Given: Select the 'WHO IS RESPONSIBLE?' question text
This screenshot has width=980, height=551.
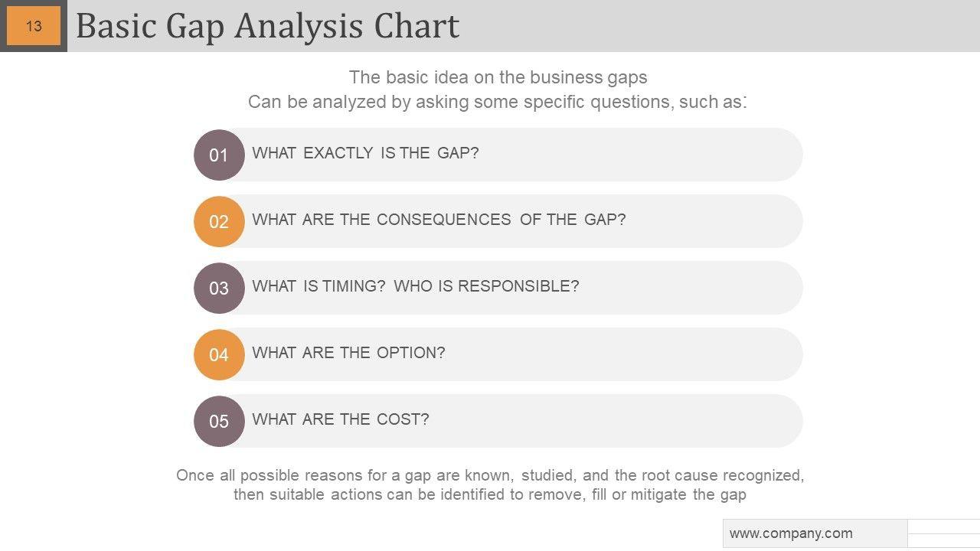Looking at the screenshot, I should (486, 286).
